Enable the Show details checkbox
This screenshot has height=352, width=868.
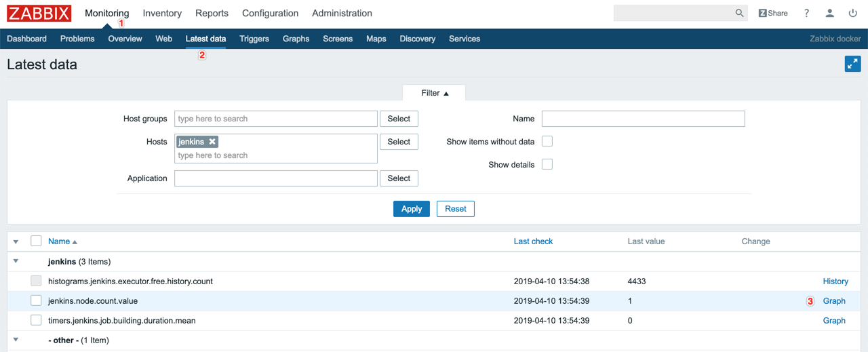(x=547, y=165)
